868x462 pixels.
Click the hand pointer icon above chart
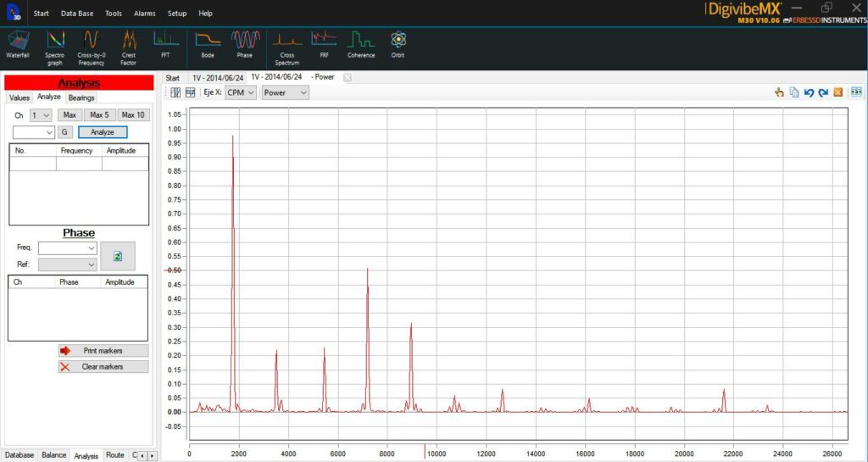780,92
